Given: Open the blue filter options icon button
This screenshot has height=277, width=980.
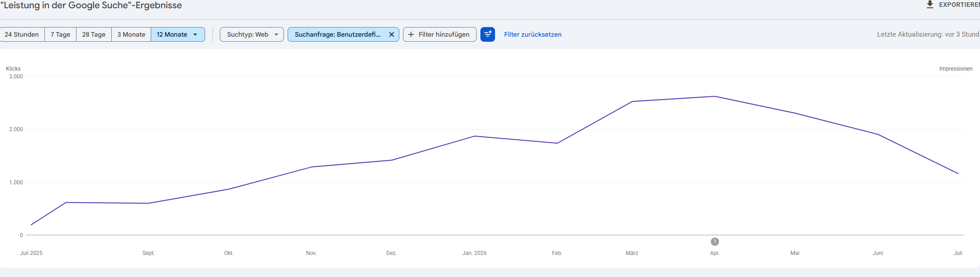Looking at the screenshot, I should tap(488, 34).
